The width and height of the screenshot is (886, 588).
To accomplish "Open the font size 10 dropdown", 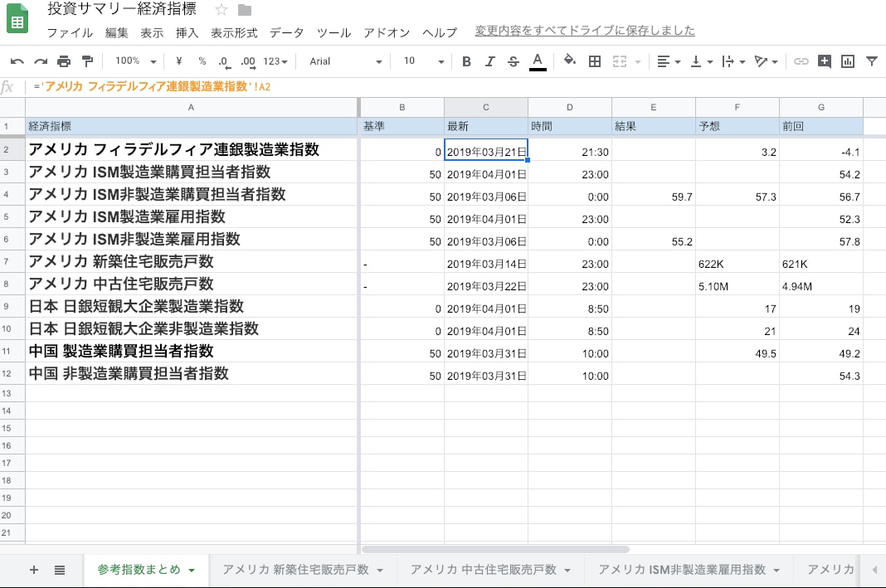I will point(424,61).
